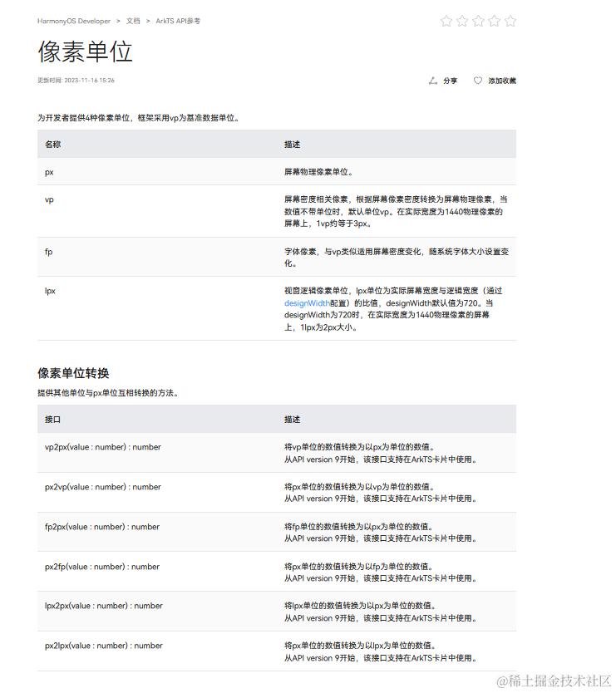Click the 添加收藏 button text
This screenshot has width=616, height=693.
[x=502, y=81]
